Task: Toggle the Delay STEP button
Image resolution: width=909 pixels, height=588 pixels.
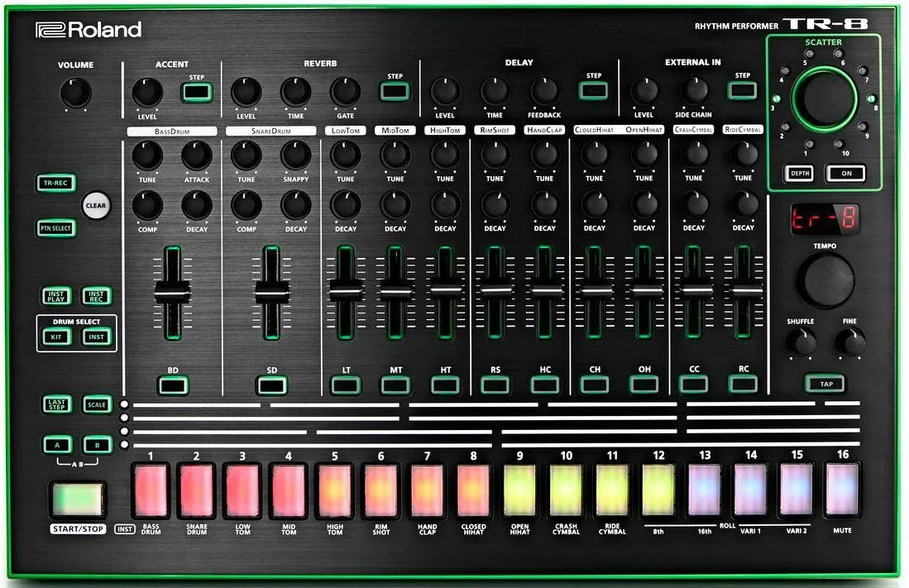Action: pos(593,90)
